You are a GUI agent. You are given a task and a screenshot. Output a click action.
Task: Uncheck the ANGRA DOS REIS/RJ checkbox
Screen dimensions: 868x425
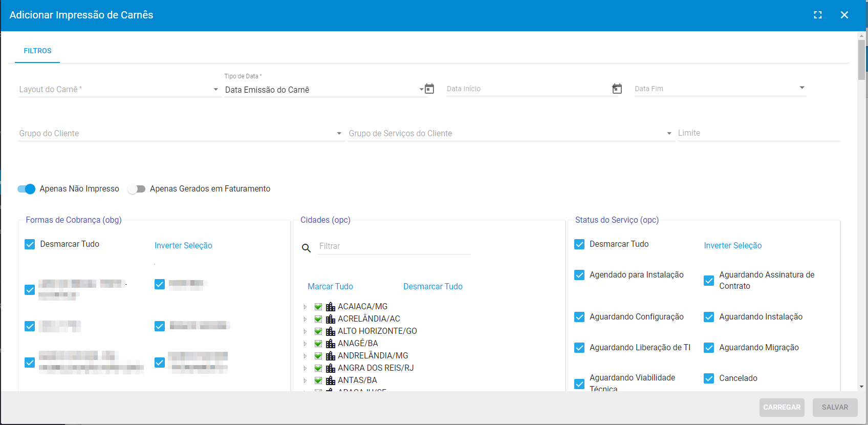(x=318, y=368)
